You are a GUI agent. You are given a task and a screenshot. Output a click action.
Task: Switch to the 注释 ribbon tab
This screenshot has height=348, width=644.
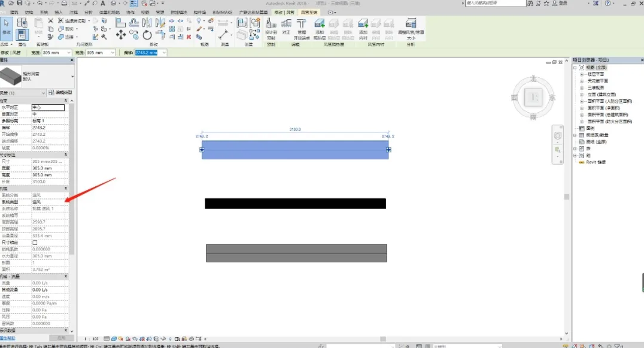pos(74,13)
